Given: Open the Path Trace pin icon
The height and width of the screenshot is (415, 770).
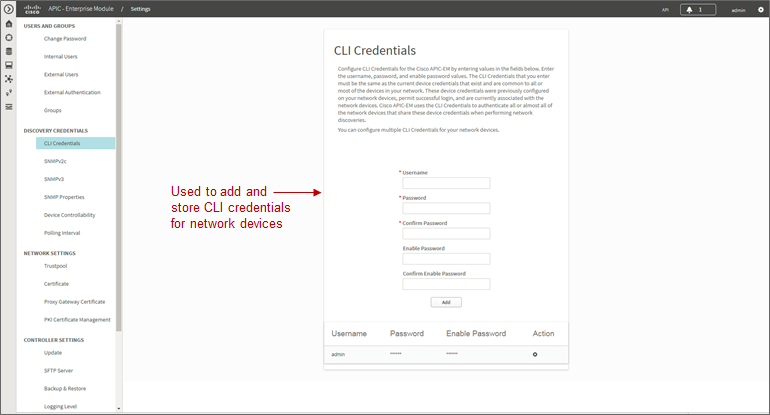Looking at the screenshot, I should tap(8, 92).
